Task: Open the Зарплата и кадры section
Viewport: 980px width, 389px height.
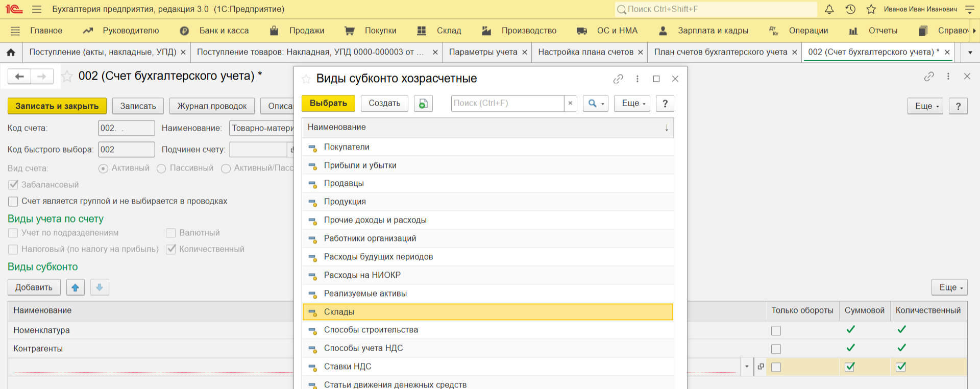Action: 703,31
